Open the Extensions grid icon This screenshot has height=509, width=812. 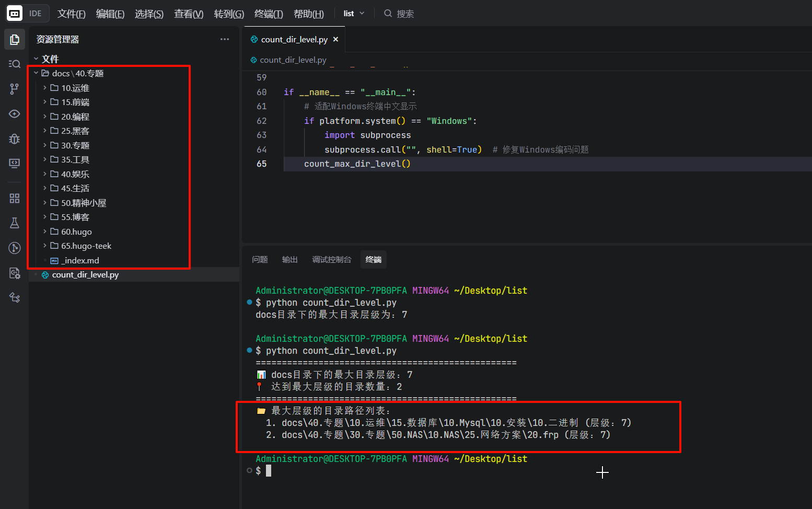(x=15, y=198)
